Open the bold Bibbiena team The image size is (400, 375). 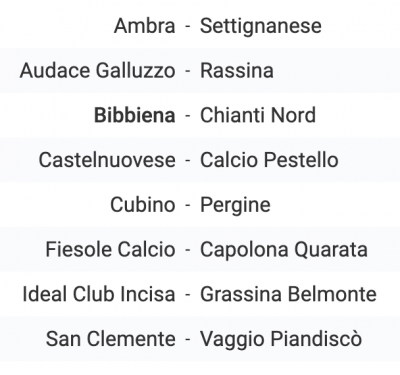pos(135,115)
